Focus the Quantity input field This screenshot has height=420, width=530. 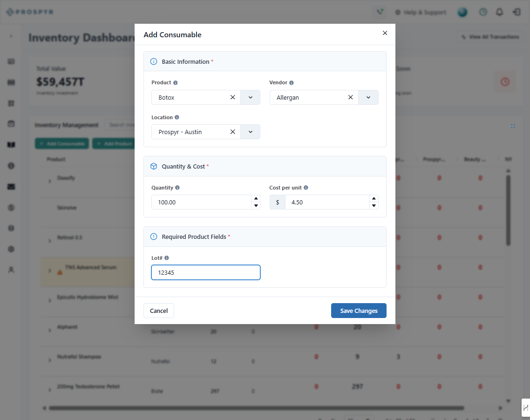[202, 202]
